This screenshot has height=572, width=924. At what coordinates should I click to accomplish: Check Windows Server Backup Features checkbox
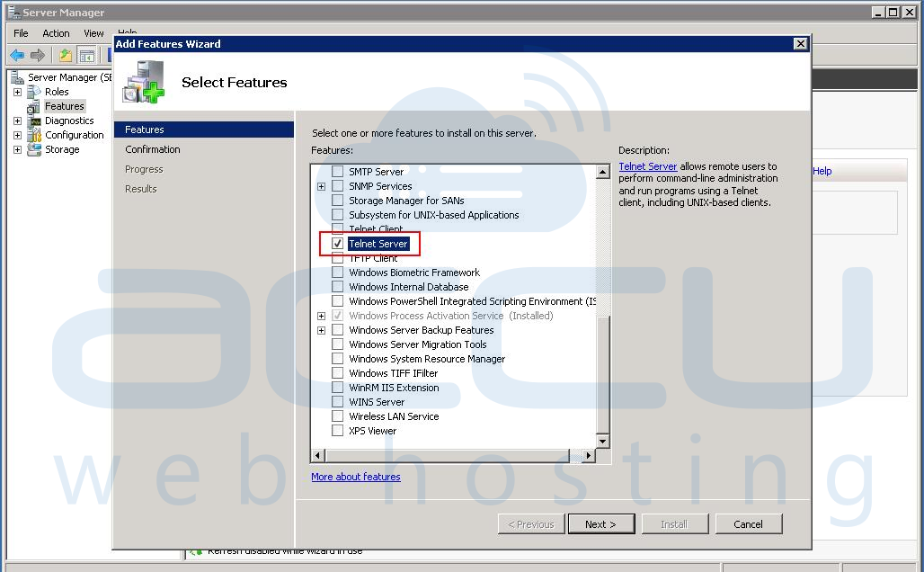[x=338, y=330]
